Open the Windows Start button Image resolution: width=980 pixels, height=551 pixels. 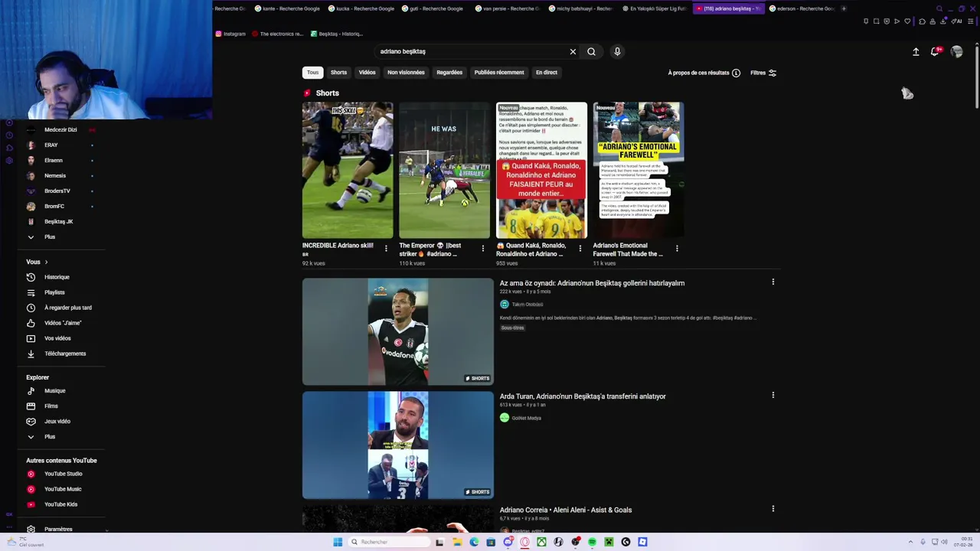(338, 542)
